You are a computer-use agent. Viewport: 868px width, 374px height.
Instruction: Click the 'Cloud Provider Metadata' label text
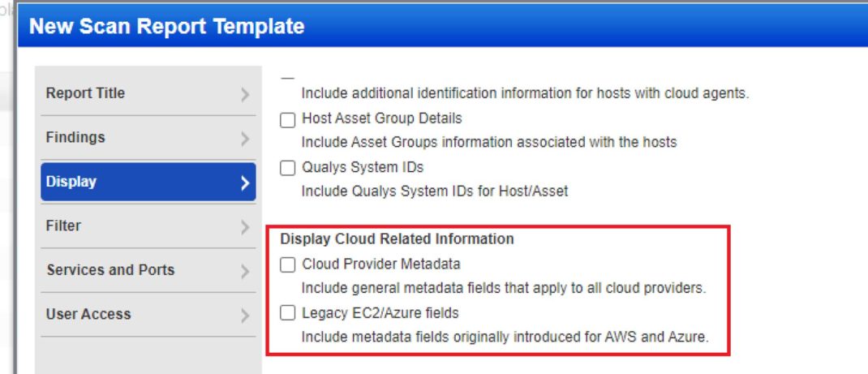(x=380, y=264)
